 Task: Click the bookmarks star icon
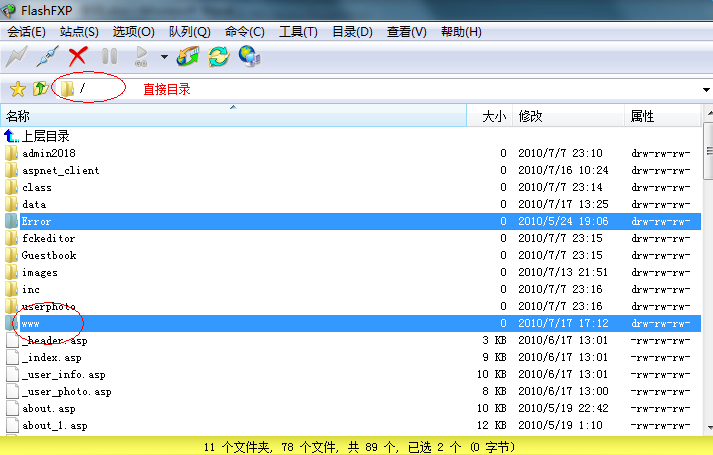[17, 89]
